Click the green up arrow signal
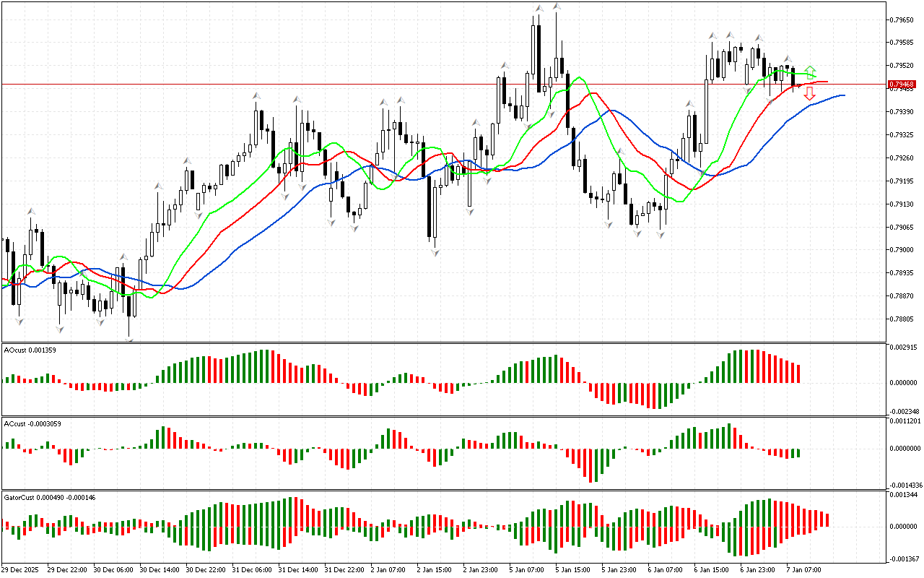Image resolution: width=924 pixels, height=578 pixels. click(811, 70)
